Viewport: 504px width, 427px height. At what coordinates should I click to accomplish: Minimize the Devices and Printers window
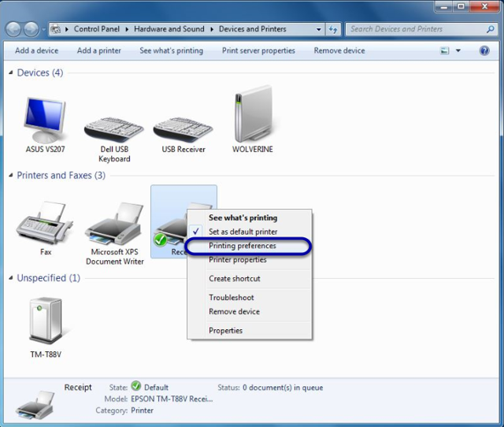click(x=444, y=6)
